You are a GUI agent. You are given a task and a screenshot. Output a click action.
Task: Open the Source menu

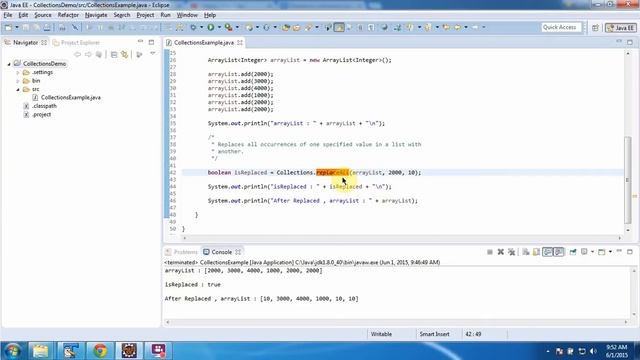42,15
